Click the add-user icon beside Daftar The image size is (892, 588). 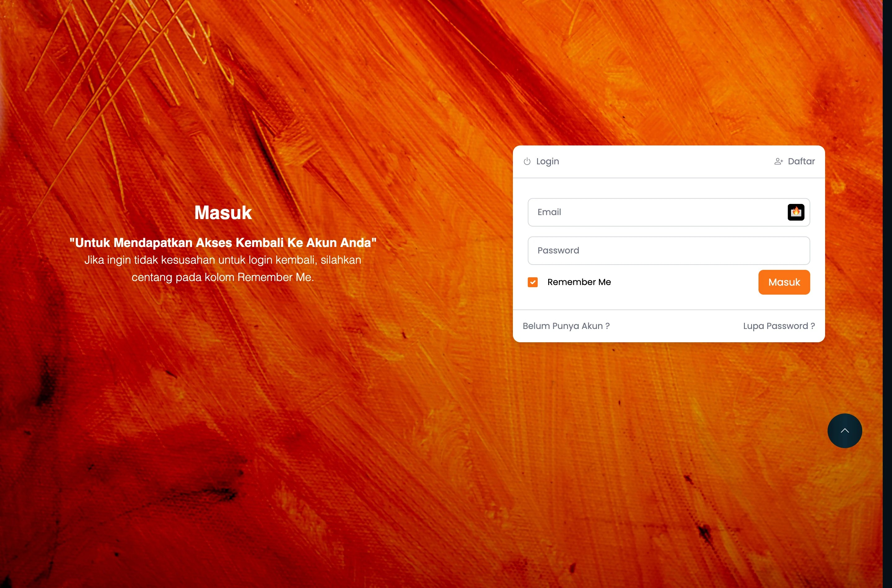(778, 161)
